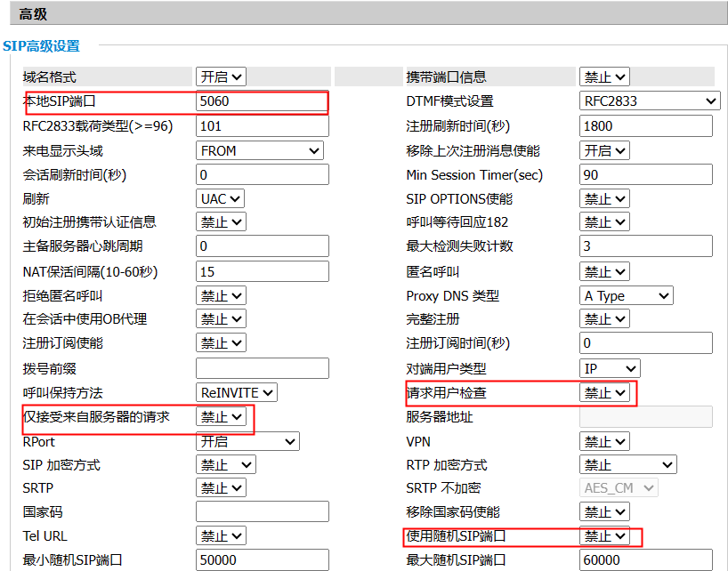Open the 使用随机SIP端口 dropdown
The width and height of the screenshot is (728, 571).
(604, 536)
